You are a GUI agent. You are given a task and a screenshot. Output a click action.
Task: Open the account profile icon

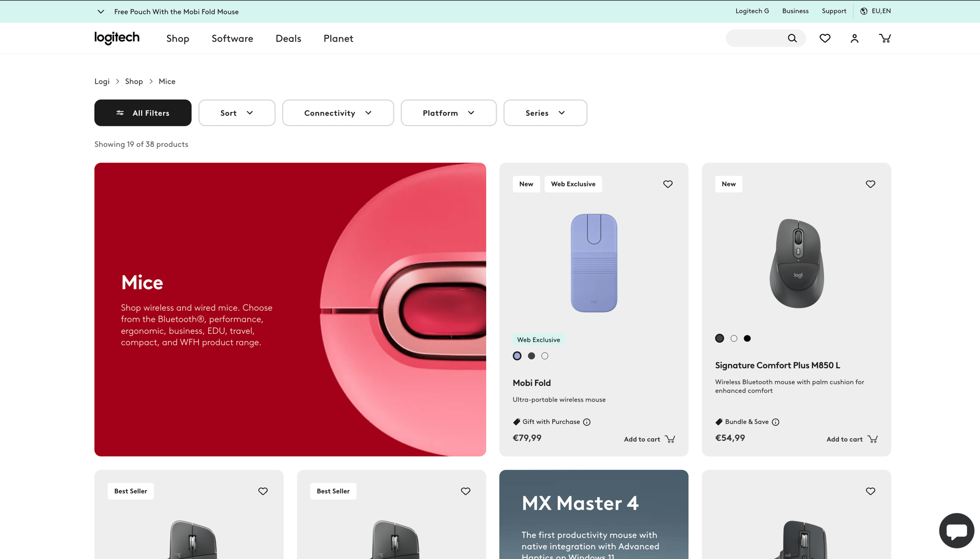(x=855, y=38)
